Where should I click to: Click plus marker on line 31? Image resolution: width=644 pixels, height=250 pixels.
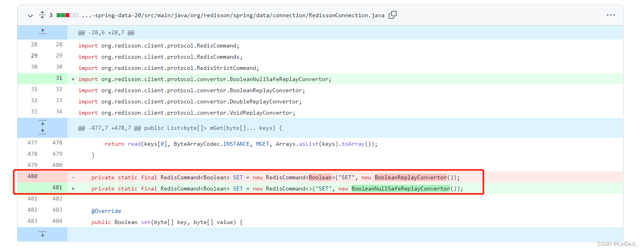click(73, 79)
